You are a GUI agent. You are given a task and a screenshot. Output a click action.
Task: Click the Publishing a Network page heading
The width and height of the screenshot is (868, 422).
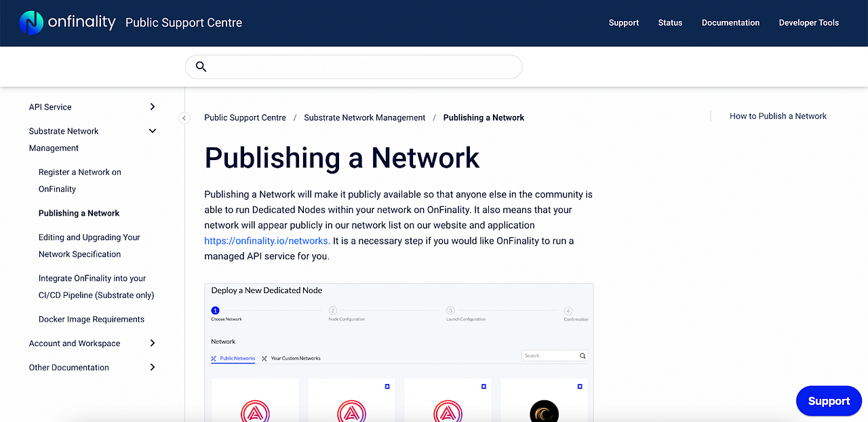[342, 157]
